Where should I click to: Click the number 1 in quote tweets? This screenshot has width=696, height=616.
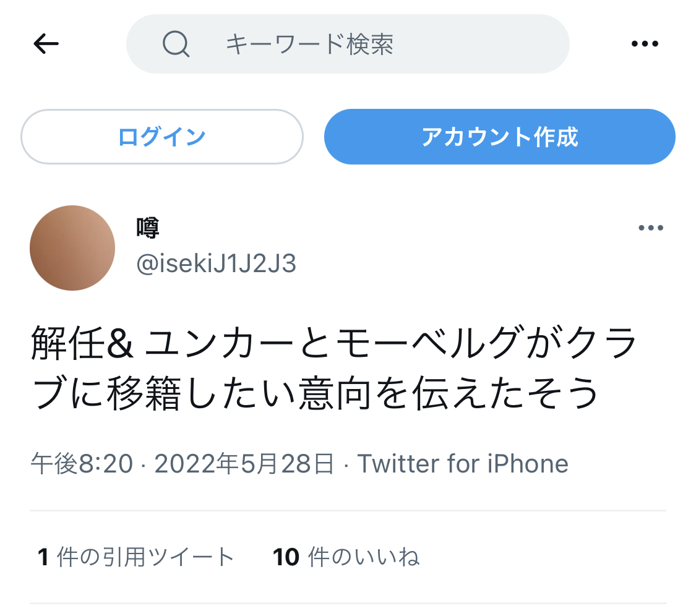coord(43,557)
